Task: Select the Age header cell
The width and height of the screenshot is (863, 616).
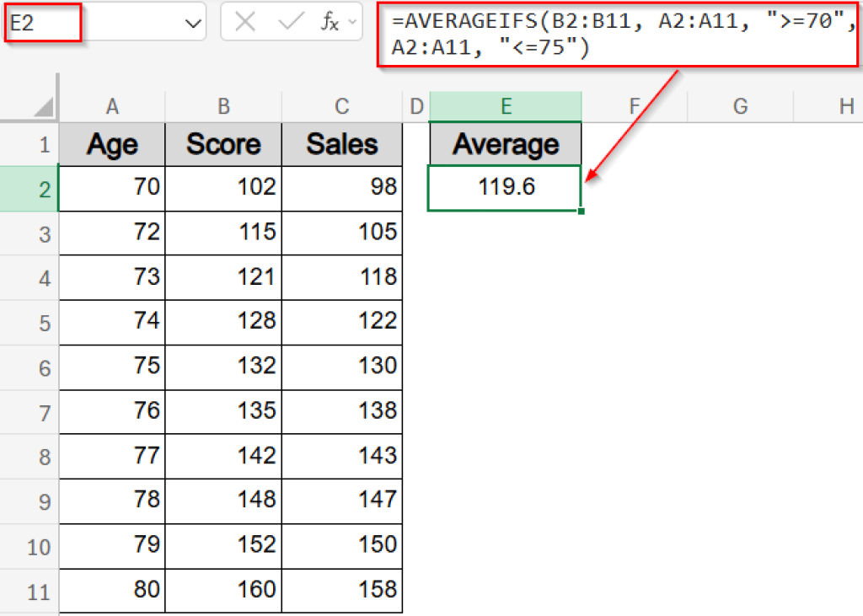Action: coord(112,144)
